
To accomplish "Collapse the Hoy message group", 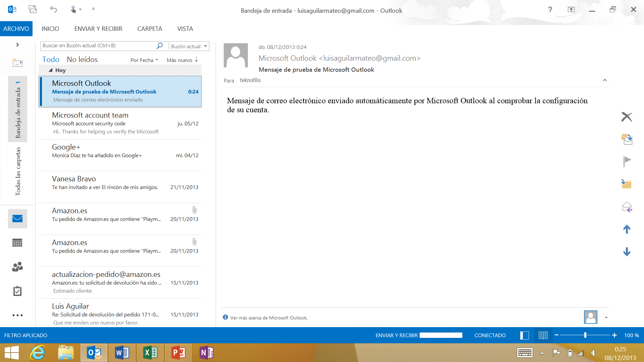I will coord(51,70).
